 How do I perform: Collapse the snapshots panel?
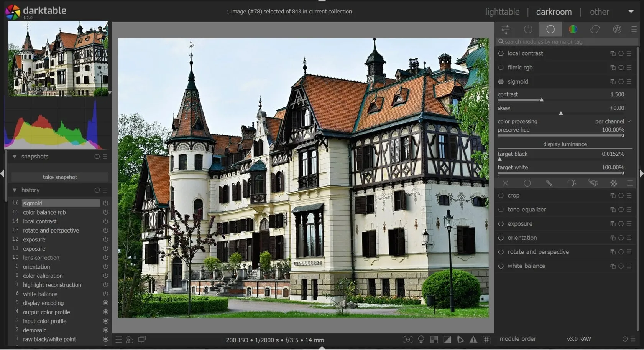(15, 157)
